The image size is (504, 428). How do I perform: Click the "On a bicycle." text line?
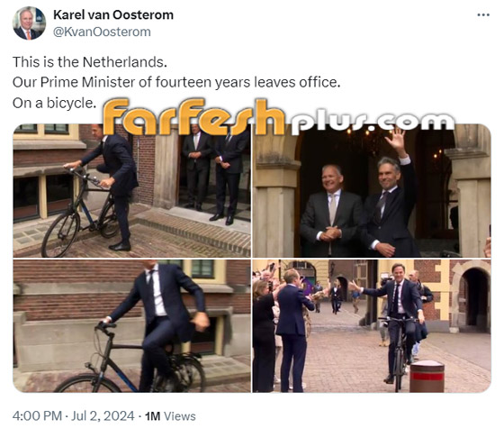point(54,103)
